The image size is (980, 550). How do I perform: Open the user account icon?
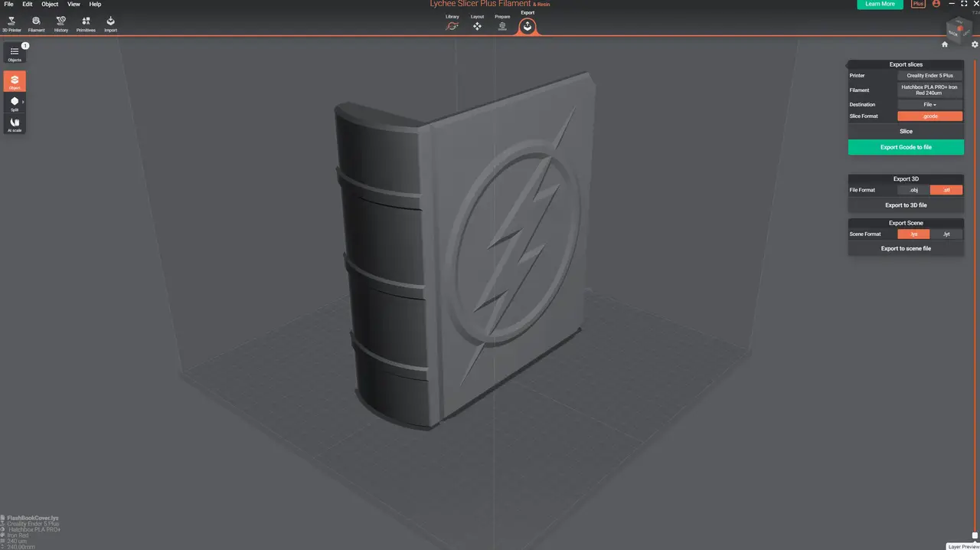(x=936, y=4)
